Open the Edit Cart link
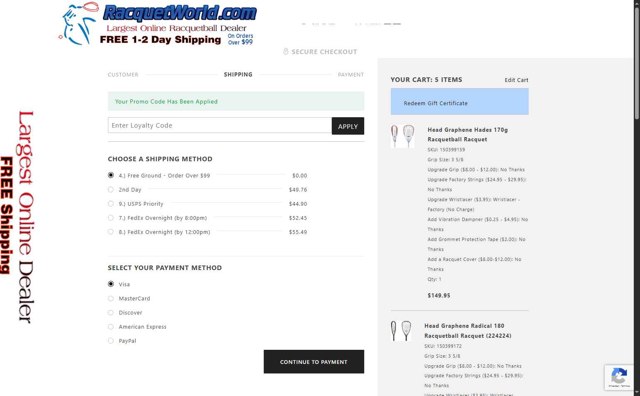The height and width of the screenshot is (396, 640). [516, 80]
